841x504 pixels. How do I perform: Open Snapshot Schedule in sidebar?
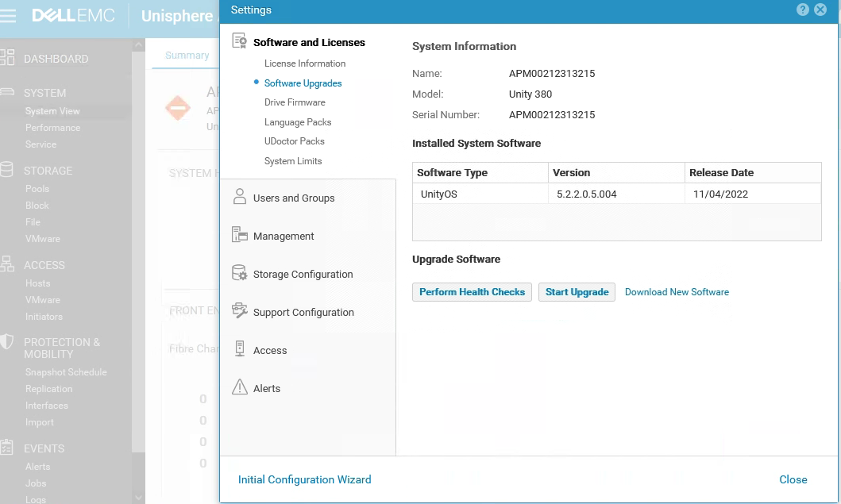tap(66, 372)
